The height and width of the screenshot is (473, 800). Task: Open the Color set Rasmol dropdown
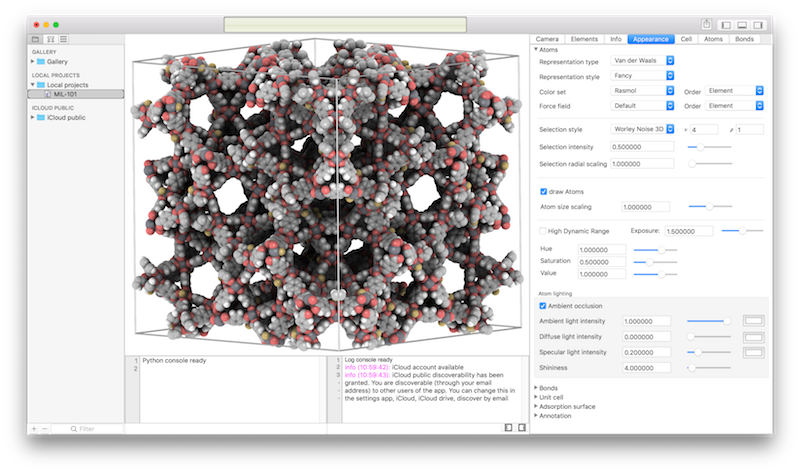coord(642,90)
